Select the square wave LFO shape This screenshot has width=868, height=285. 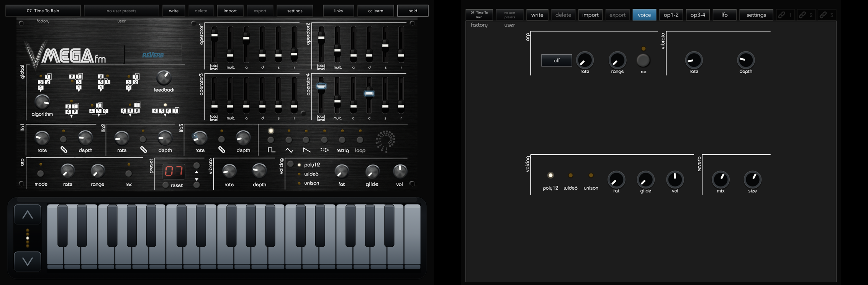click(x=271, y=140)
